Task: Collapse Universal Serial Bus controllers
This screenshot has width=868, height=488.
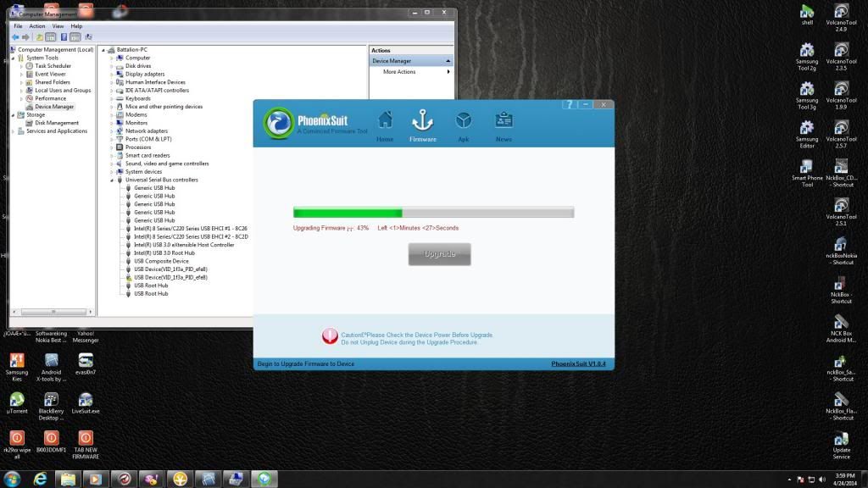Action: click(112, 180)
